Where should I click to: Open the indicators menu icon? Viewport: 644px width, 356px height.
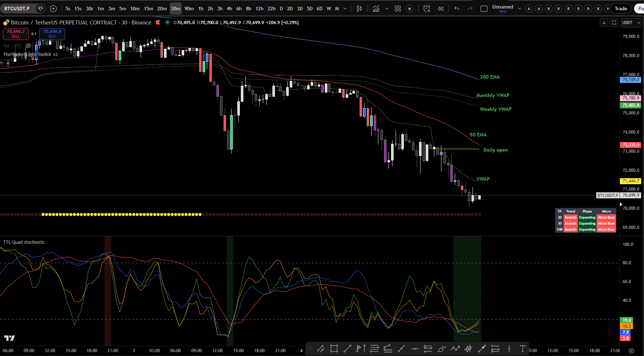click(376, 9)
